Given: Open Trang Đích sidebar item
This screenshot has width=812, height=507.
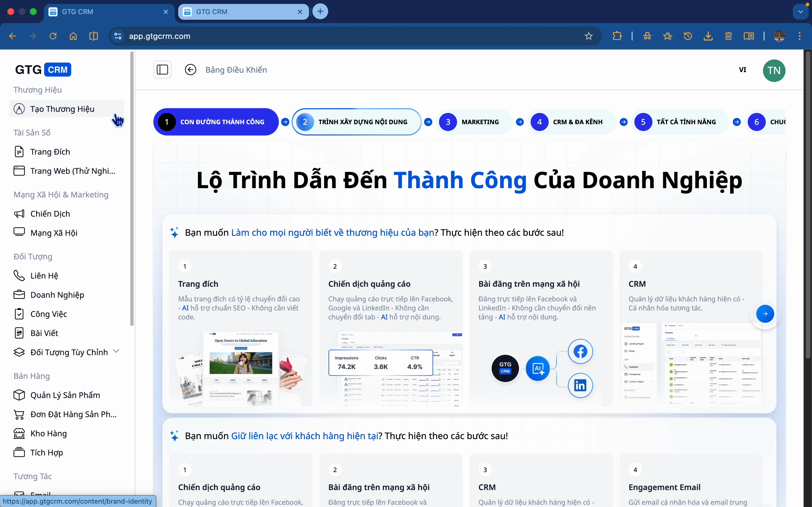Looking at the screenshot, I should (x=50, y=152).
